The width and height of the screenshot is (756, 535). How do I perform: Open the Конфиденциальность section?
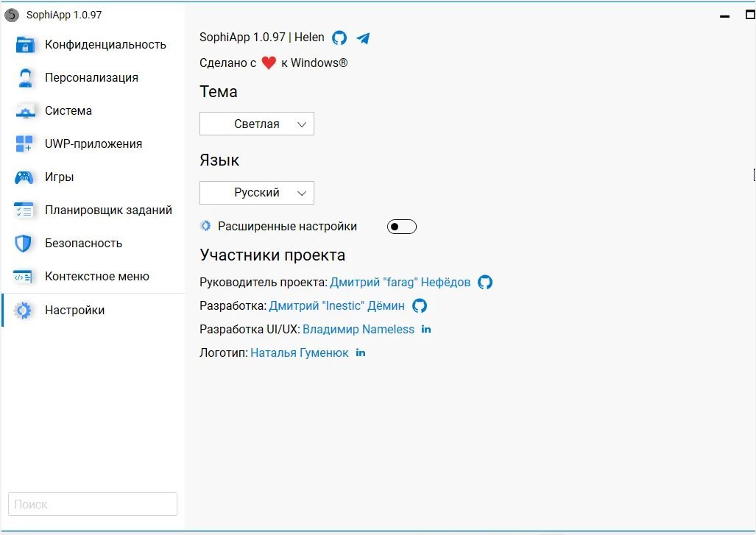click(x=105, y=44)
